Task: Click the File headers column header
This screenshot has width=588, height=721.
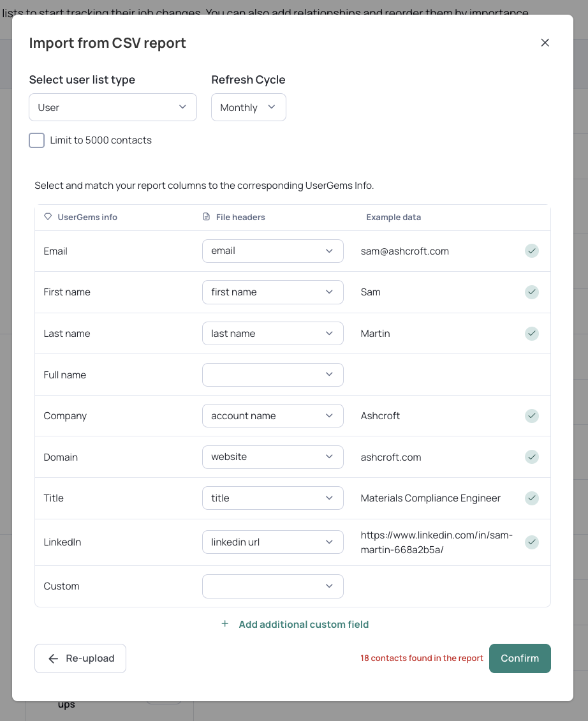Action: (240, 217)
